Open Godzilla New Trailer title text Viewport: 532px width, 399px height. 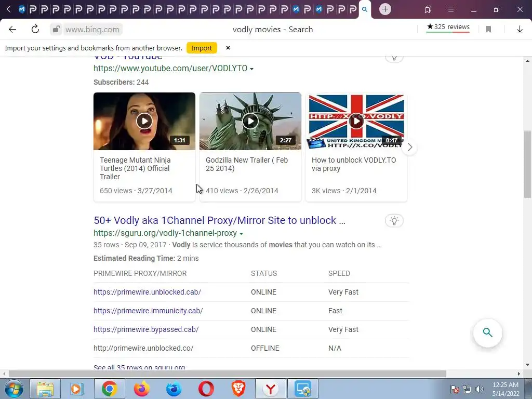click(x=247, y=164)
